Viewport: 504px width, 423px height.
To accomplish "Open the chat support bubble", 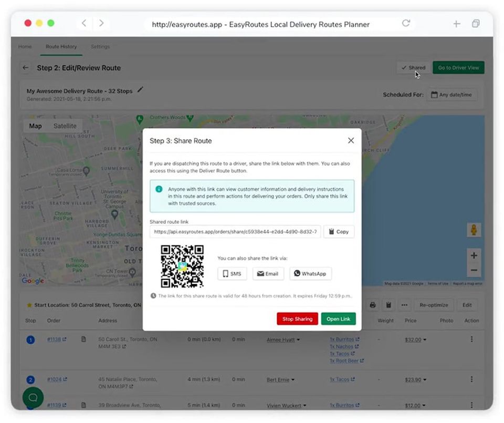I will (33, 398).
